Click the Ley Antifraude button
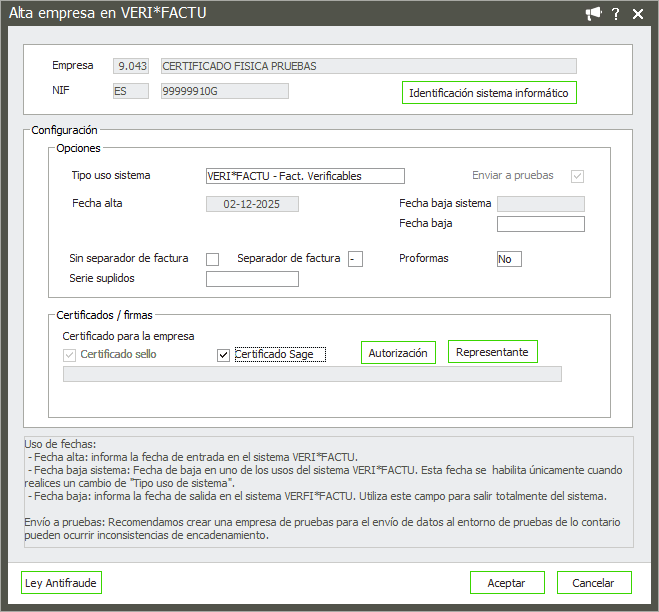Viewport: 659px width, 612px height. pos(61,583)
